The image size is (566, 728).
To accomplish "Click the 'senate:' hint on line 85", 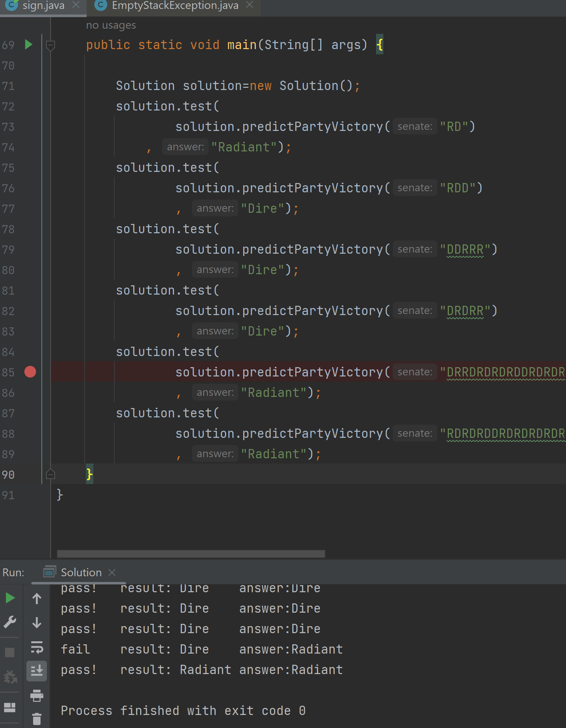I will (415, 372).
